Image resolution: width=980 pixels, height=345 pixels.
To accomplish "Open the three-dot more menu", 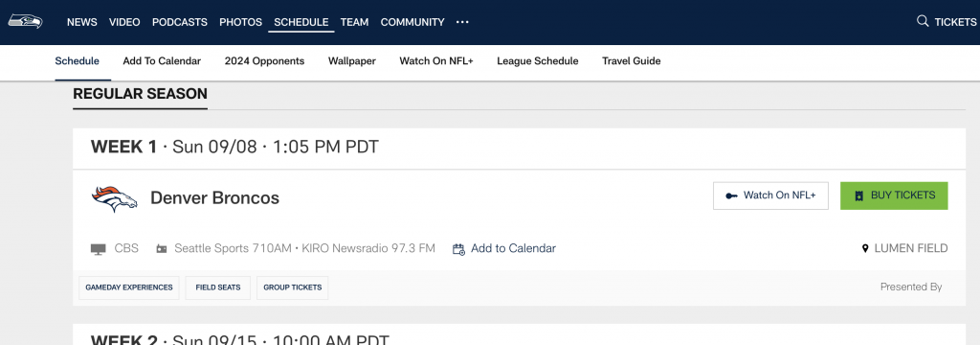I will (462, 22).
